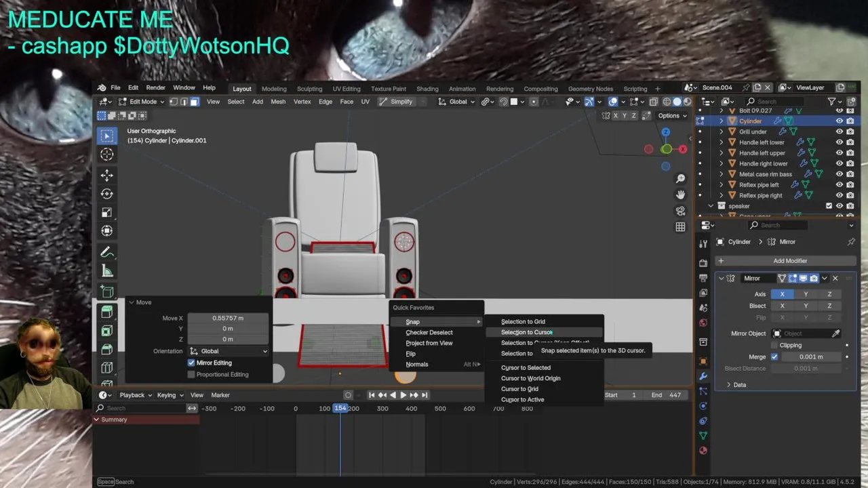Image resolution: width=868 pixels, height=488 pixels.
Task: Open the Options dropdown in viewport
Action: (x=673, y=116)
